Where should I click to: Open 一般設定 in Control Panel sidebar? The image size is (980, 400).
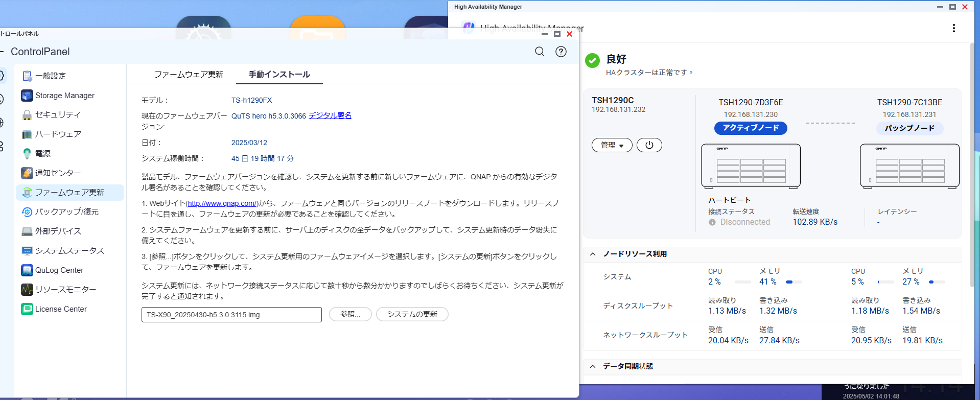click(x=69, y=76)
